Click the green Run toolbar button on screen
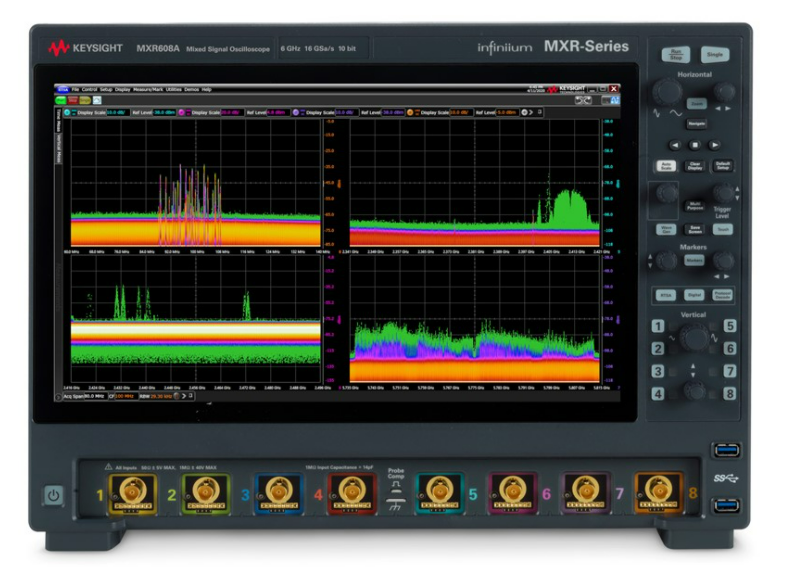Screen dimensions: 789x573 pos(61,100)
